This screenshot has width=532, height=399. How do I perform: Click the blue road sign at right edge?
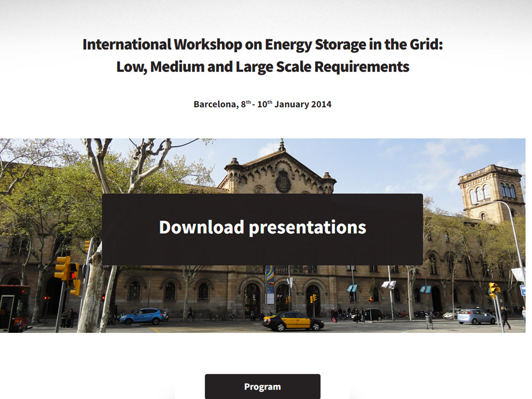523,290
